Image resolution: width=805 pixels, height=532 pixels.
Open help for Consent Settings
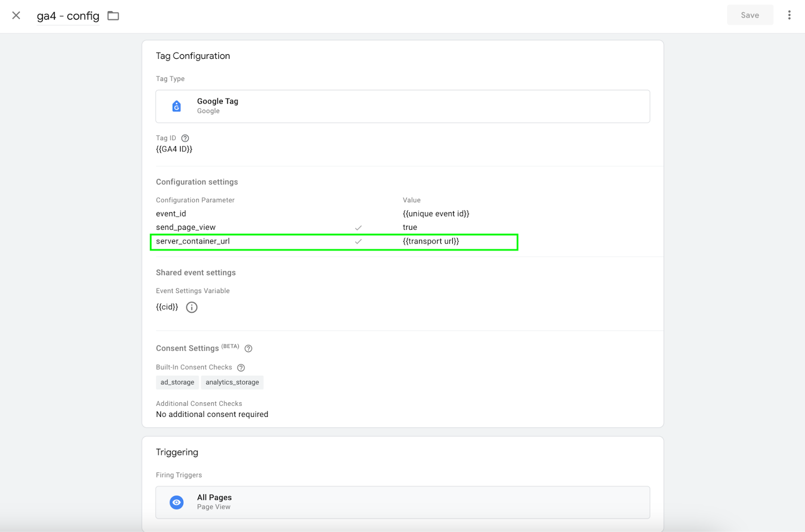(x=248, y=348)
